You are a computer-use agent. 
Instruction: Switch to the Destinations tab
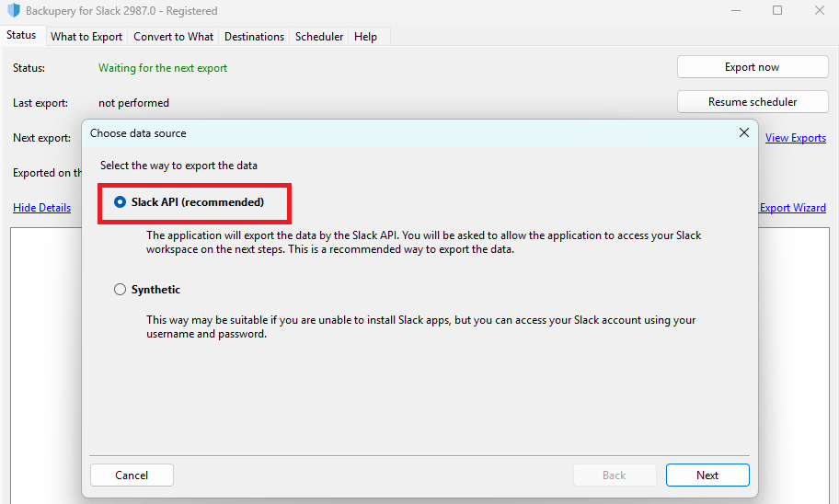(x=254, y=37)
